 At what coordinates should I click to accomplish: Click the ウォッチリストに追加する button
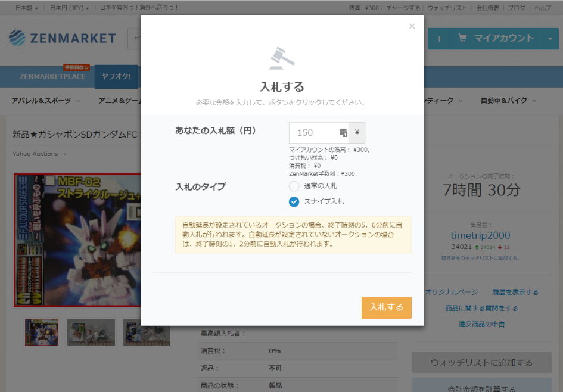(481, 363)
